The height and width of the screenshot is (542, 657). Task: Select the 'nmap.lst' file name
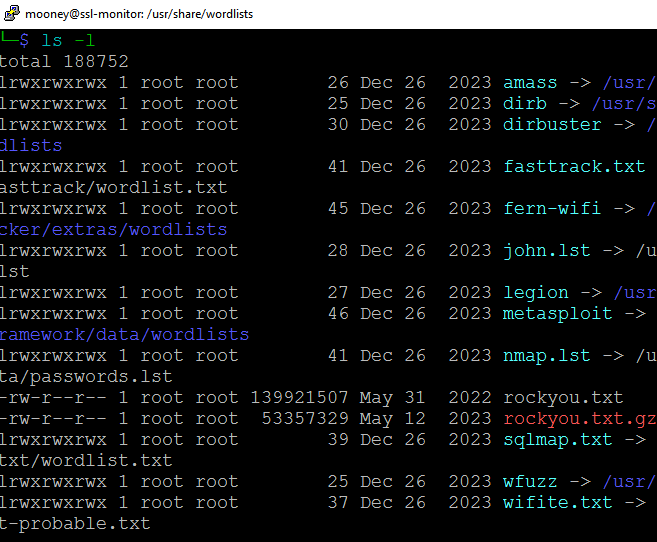[546, 355]
